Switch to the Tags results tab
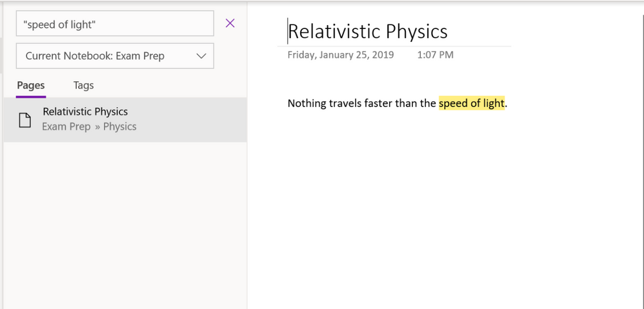This screenshot has width=644, height=309. pos(83,85)
